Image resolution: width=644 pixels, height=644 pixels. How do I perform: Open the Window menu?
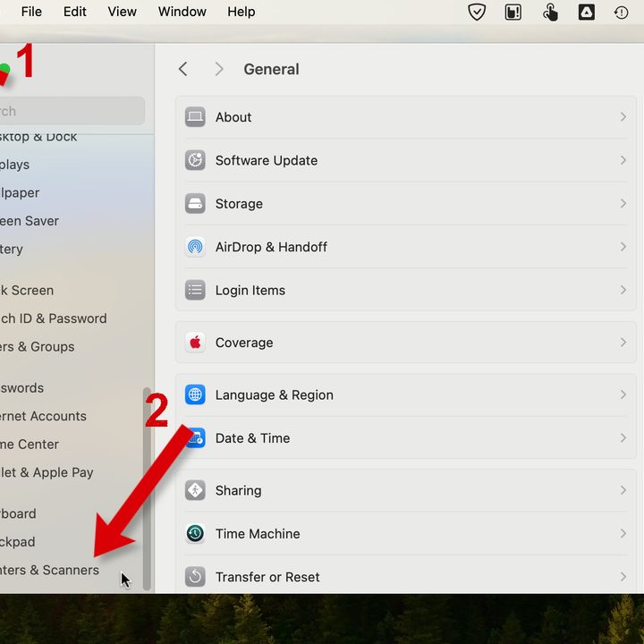click(182, 12)
